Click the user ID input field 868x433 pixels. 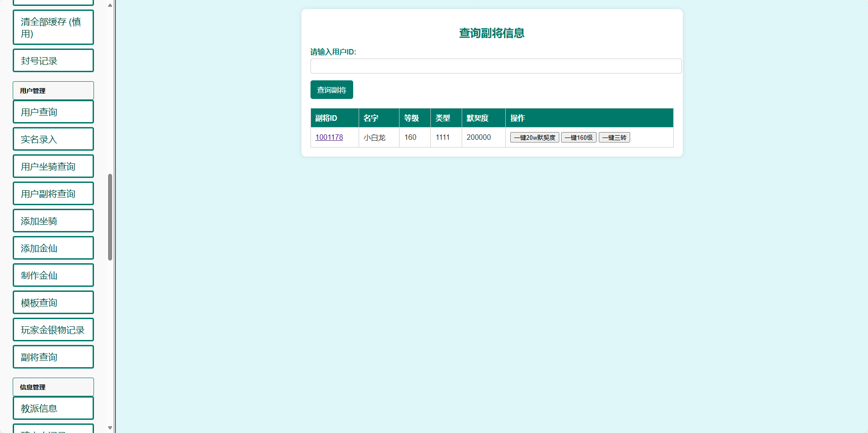click(x=495, y=66)
